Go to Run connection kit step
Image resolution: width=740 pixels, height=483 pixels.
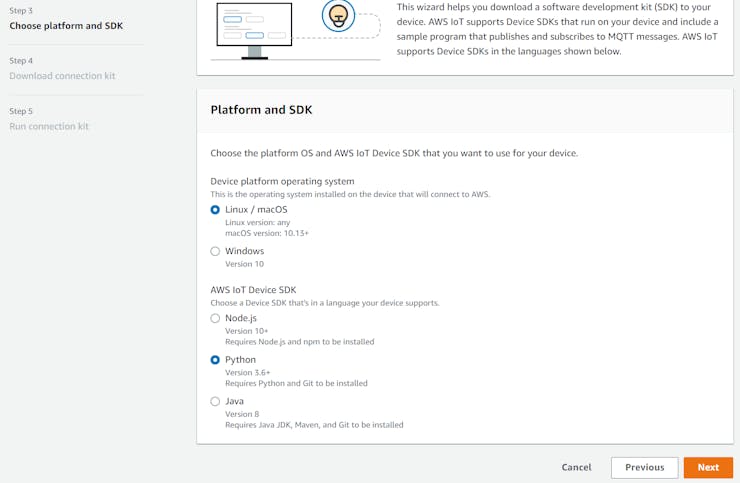click(x=49, y=126)
